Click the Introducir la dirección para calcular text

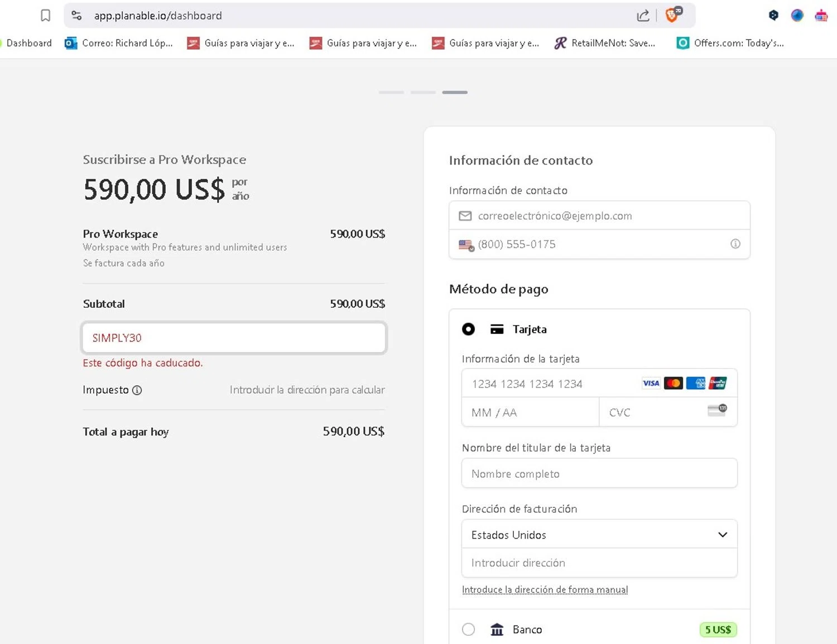pyautogui.click(x=307, y=390)
